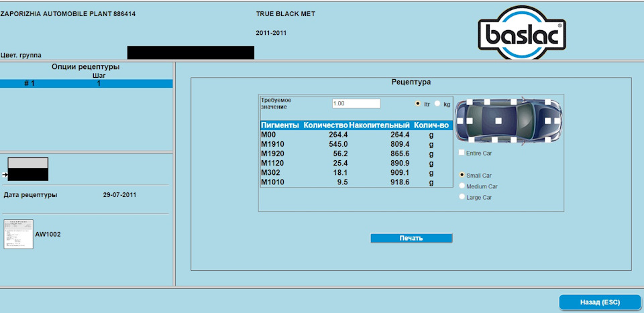Click quantity value 9.5
Screen dimensions: 644x313
click(343, 182)
